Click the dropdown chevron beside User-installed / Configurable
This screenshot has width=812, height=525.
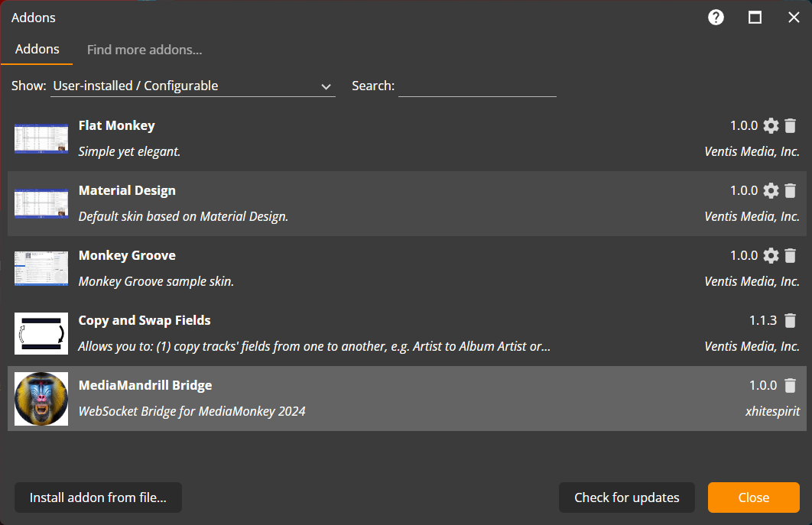tap(326, 86)
